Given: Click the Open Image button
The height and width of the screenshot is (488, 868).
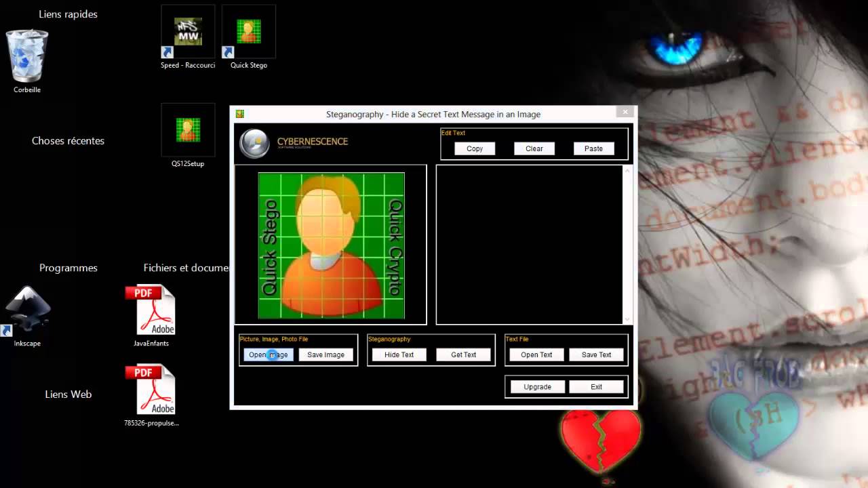Looking at the screenshot, I should (x=269, y=354).
